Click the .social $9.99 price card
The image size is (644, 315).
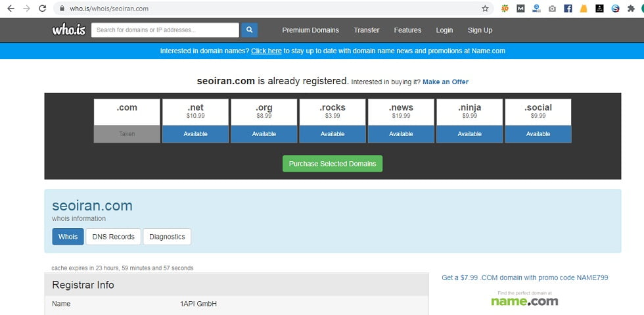coord(538,112)
